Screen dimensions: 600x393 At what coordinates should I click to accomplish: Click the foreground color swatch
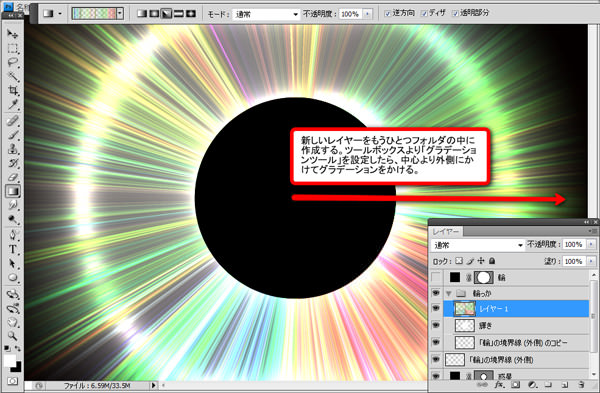click(10, 360)
